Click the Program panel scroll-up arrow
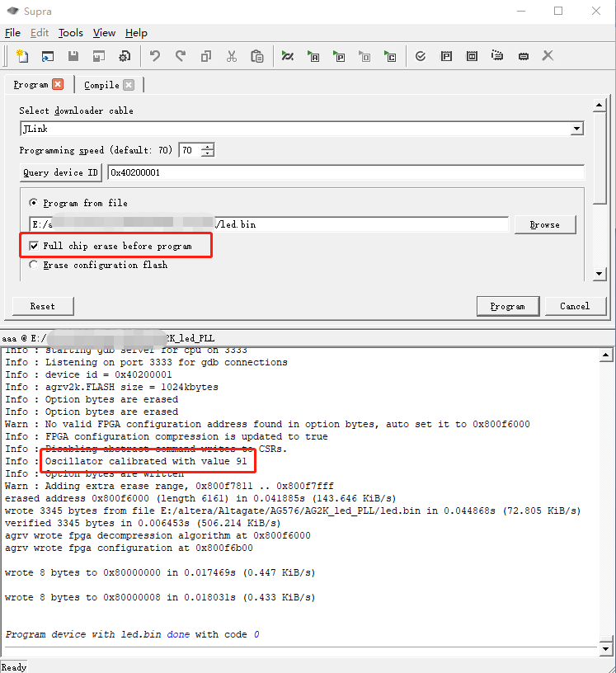616x673 pixels. point(600,105)
